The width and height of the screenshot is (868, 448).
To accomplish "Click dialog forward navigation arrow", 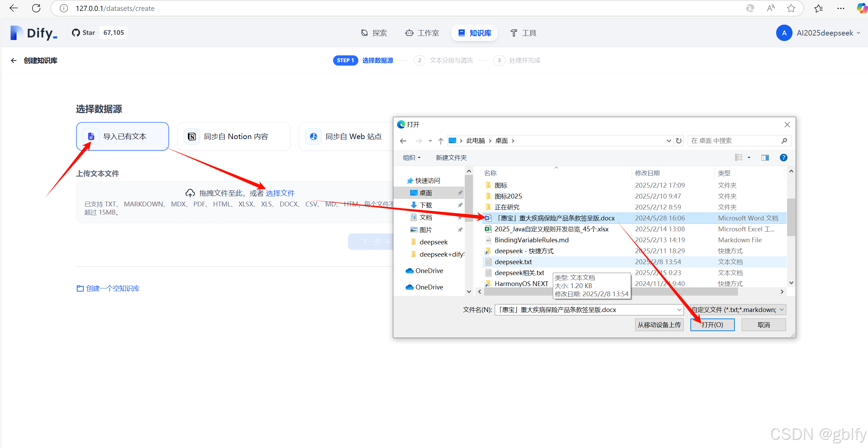I will (419, 141).
